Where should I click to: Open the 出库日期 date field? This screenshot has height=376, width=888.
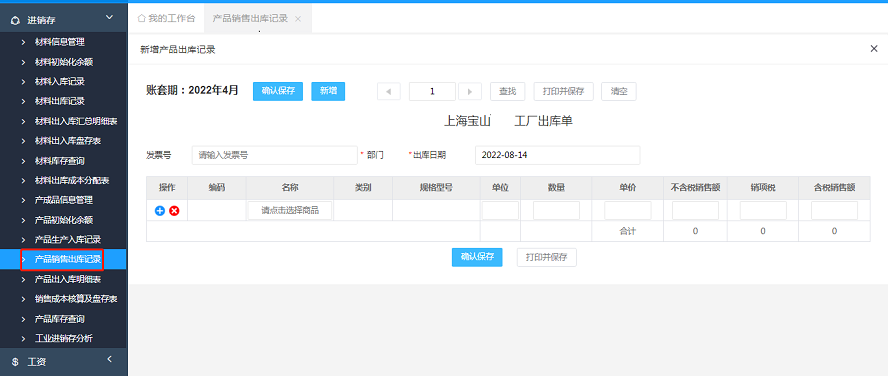click(x=557, y=155)
